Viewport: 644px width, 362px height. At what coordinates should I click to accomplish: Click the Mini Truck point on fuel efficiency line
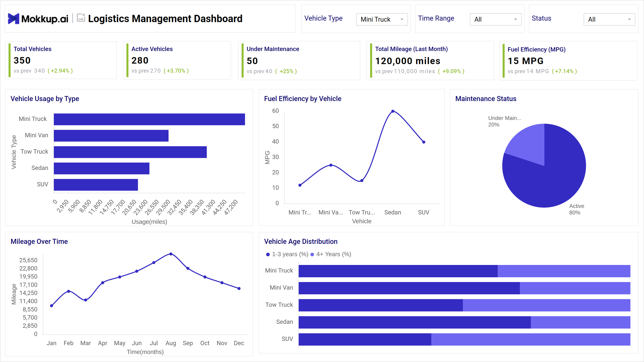pos(300,185)
